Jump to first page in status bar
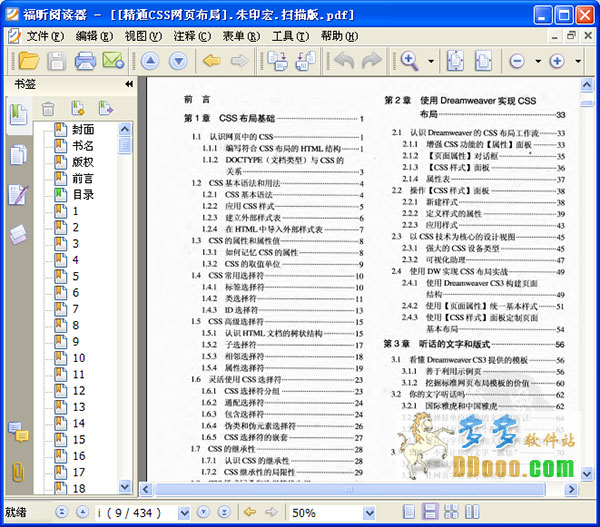 pyautogui.click(x=61, y=512)
